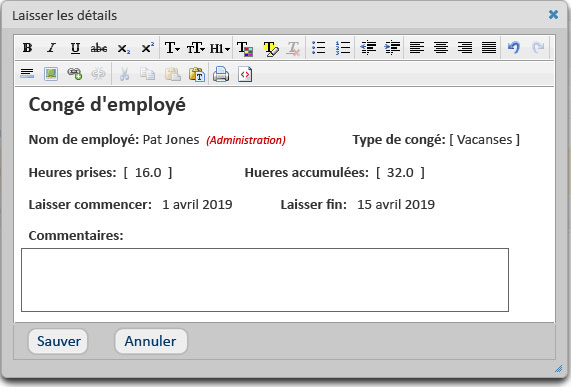Screen dimensions: 572x390
Task: Grab the dialog resize handle corner
Action: [559, 369]
